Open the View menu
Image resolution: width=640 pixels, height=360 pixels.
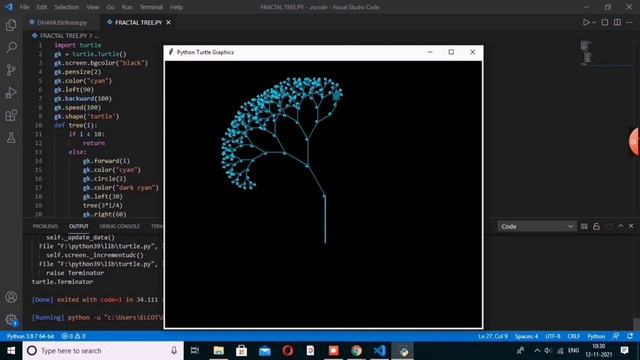point(93,7)
